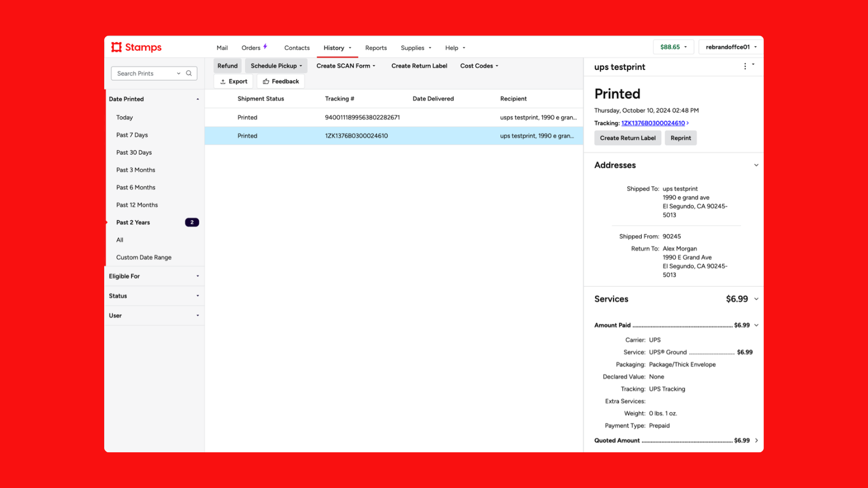Open the Search Prints options dropdown arrow

tap(178, 73)
